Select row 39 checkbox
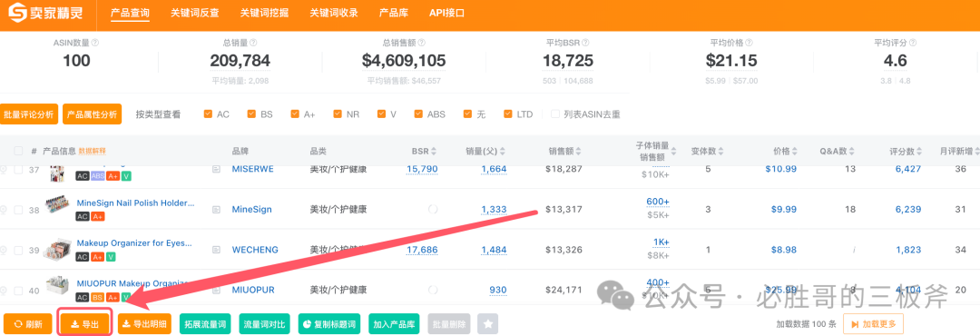 point(18,251)
